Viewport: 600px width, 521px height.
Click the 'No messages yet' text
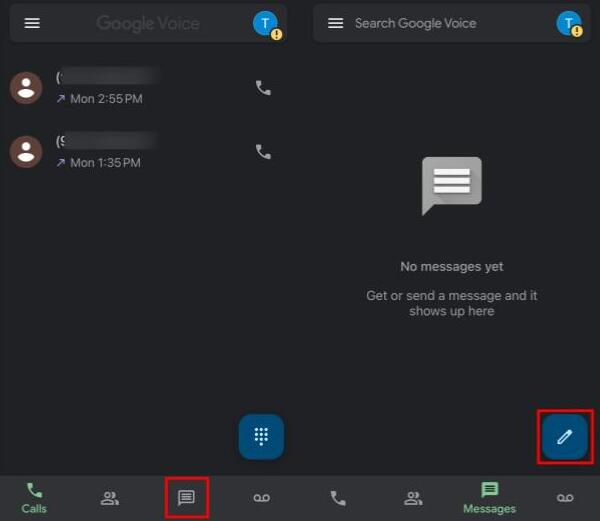tap(452, 266)
